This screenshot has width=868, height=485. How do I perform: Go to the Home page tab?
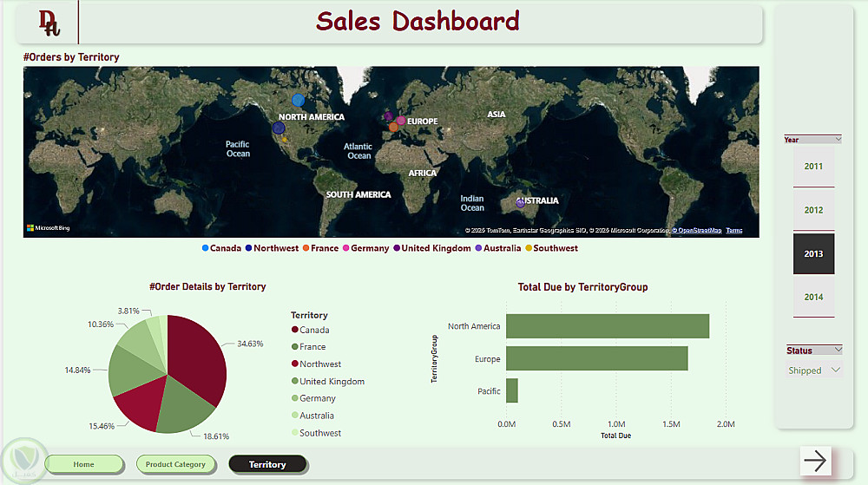click(83, 464)
